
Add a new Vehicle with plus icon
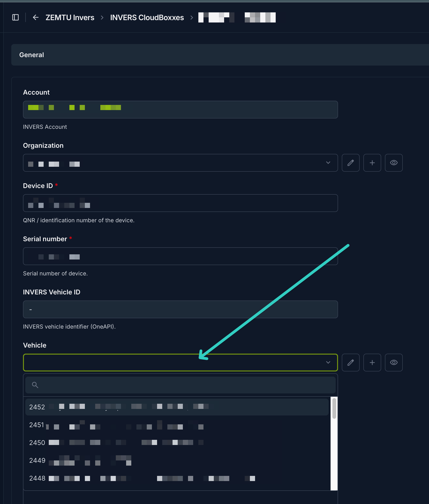(x=372, y=363)
